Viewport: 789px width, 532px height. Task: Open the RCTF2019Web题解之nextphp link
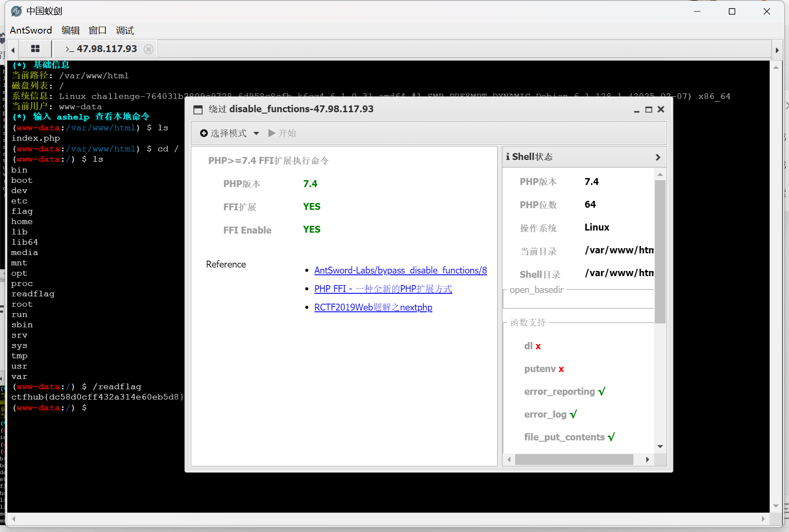(373, 307)
